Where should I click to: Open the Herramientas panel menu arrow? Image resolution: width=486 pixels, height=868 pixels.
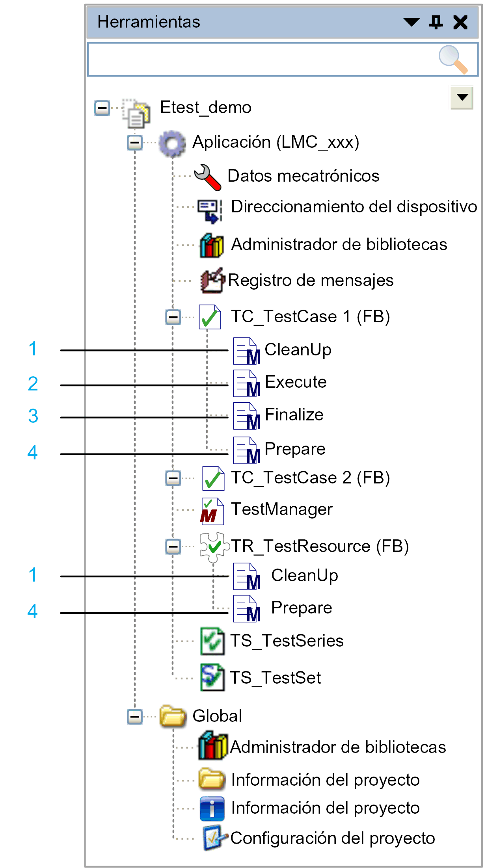(412, 22)
